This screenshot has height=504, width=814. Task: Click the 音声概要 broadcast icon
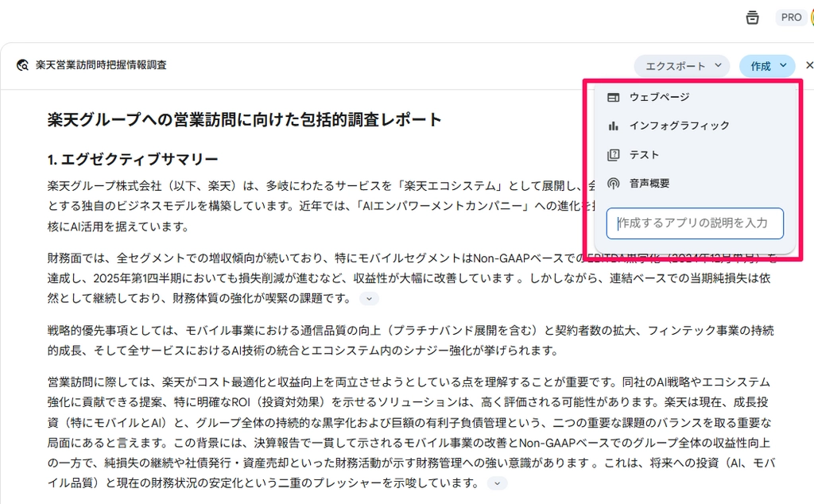pyautogui.click(x=613, y=184)
